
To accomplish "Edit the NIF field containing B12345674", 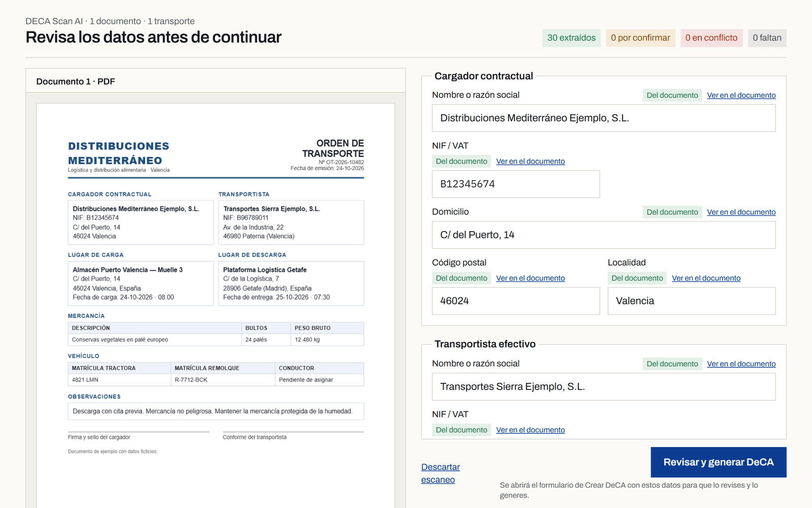I will (x=516, y=184).
